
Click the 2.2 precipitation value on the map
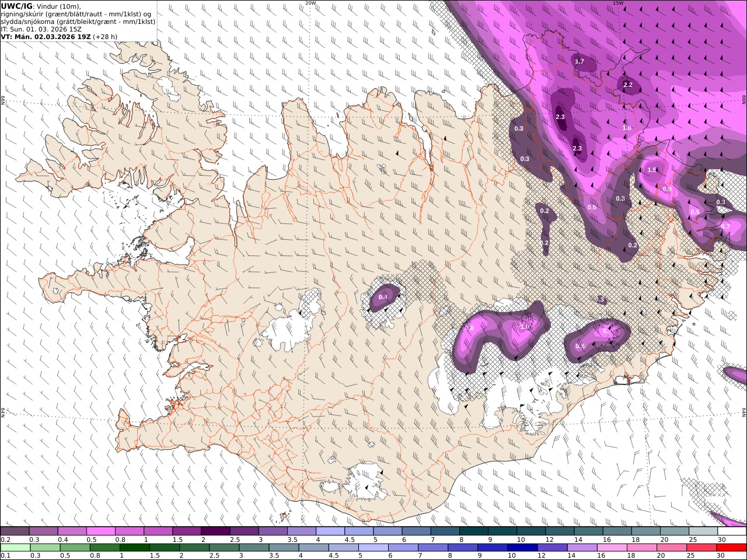(x=628, y=85)
